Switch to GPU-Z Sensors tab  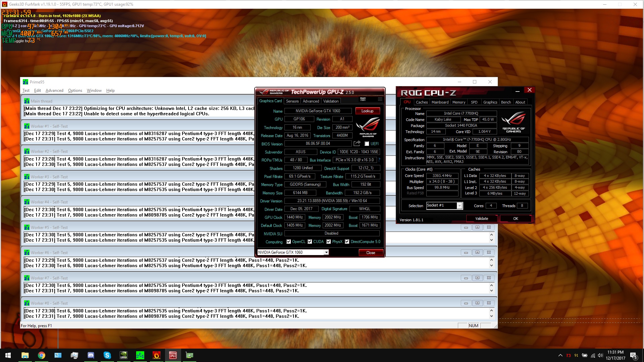tap(292, 101)
